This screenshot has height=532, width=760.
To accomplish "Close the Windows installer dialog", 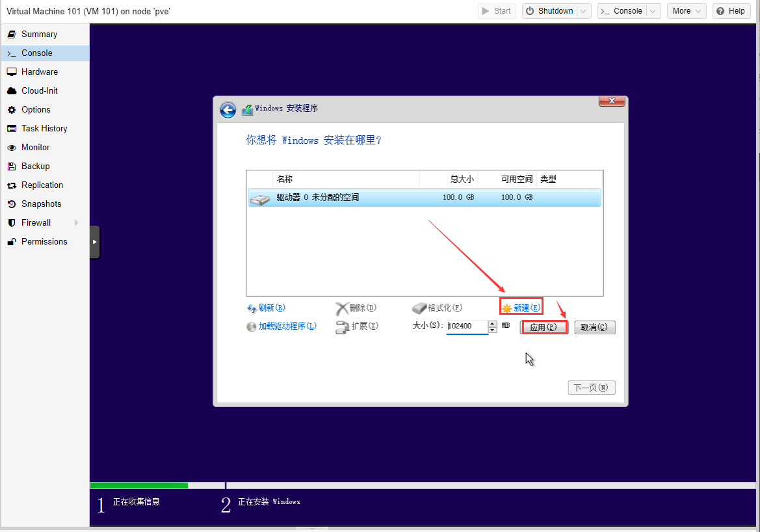I will tap(612, 101).
